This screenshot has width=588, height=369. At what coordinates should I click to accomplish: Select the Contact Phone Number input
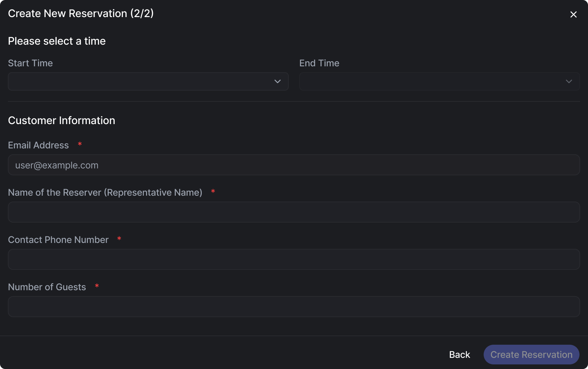click(294, 259)
